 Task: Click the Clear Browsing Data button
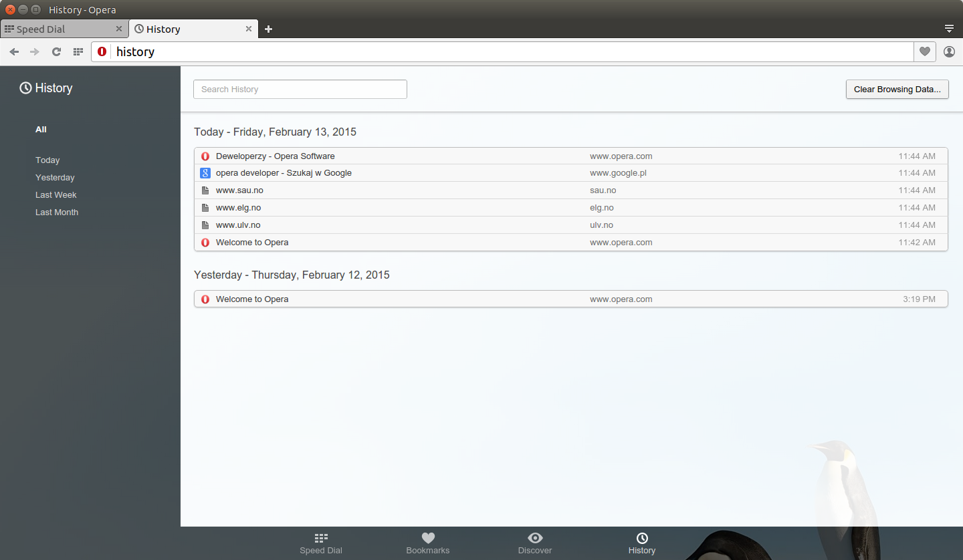pyautogui.click(x=897, y=90)
